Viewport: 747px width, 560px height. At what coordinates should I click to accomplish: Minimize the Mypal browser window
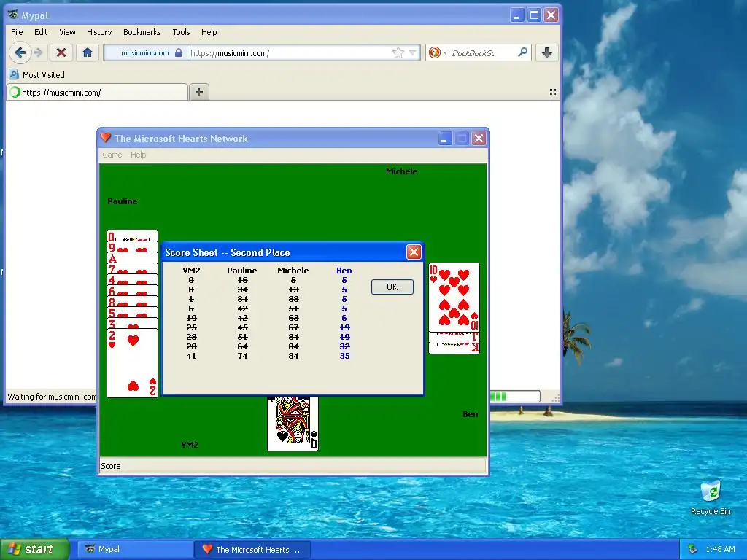[x=517, y=15]
